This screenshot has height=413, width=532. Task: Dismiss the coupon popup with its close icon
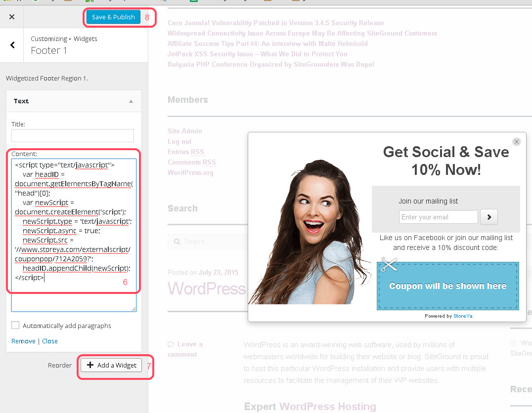(x=517, y=142)
